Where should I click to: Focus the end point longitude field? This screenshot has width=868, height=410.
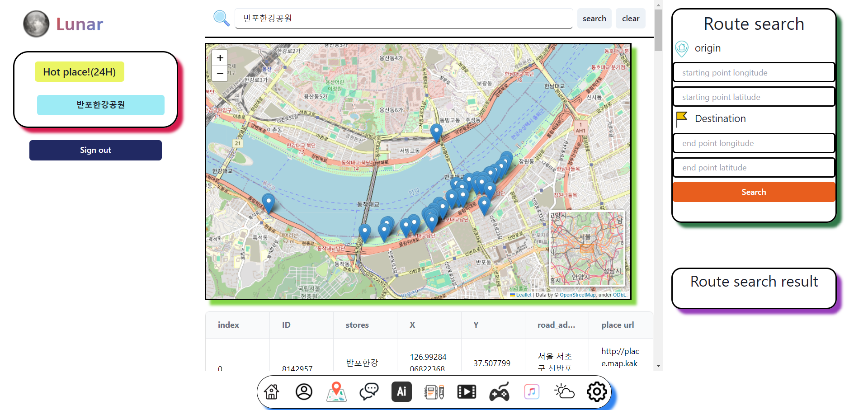[x=754, y=143]
